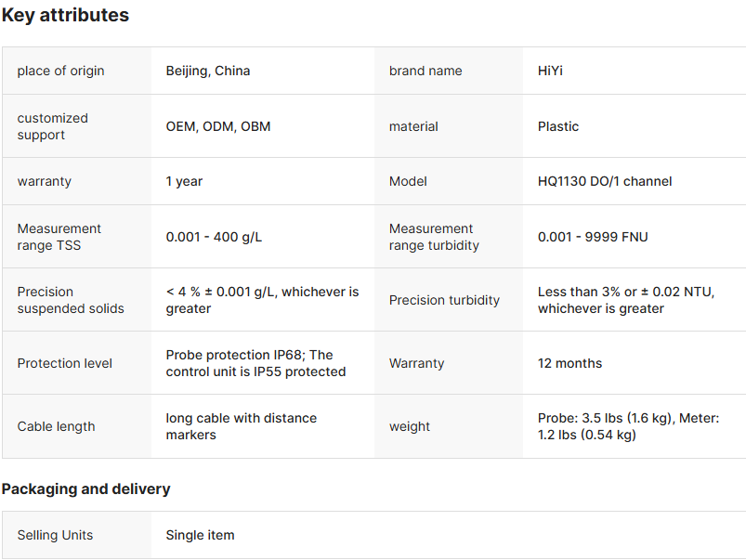Click the 0.001 - 9999 FNU value
Viewport: 746px width, 560px height.
[x=593, y=237]
